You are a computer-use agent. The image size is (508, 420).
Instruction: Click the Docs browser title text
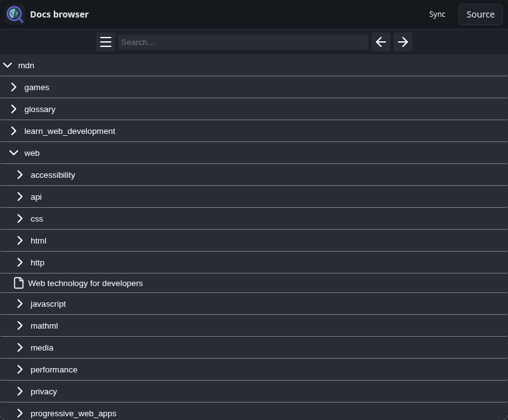tap(59, 14)
